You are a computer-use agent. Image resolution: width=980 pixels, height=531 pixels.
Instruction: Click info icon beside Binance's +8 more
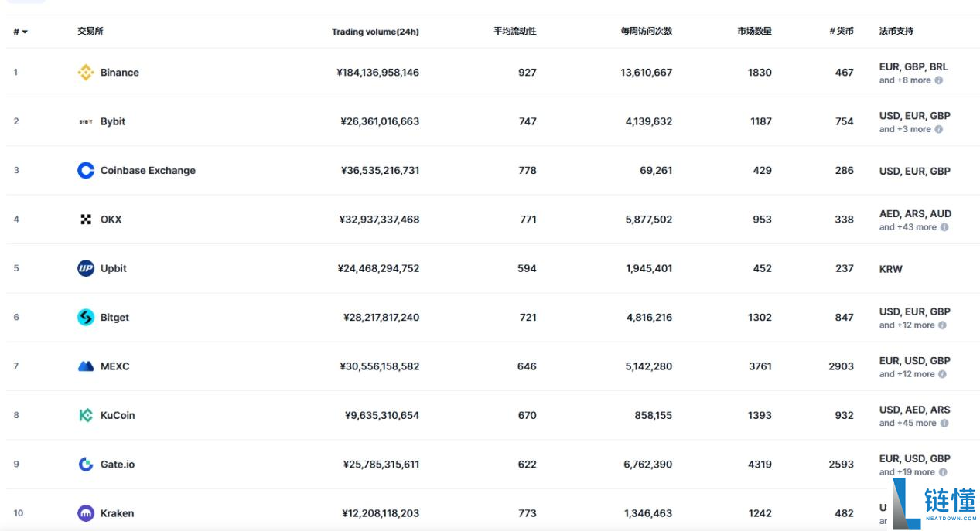(x=938, y=80)
